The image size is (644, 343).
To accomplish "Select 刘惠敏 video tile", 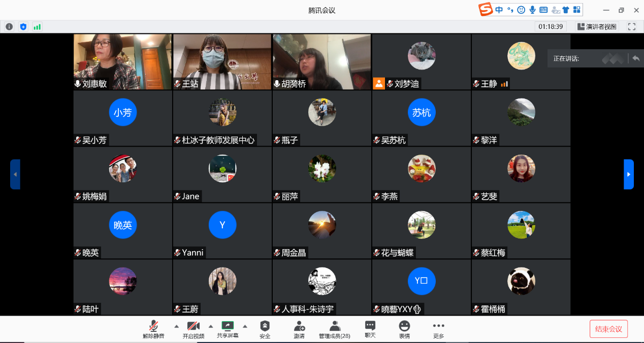I will click(x=122, y=61).
